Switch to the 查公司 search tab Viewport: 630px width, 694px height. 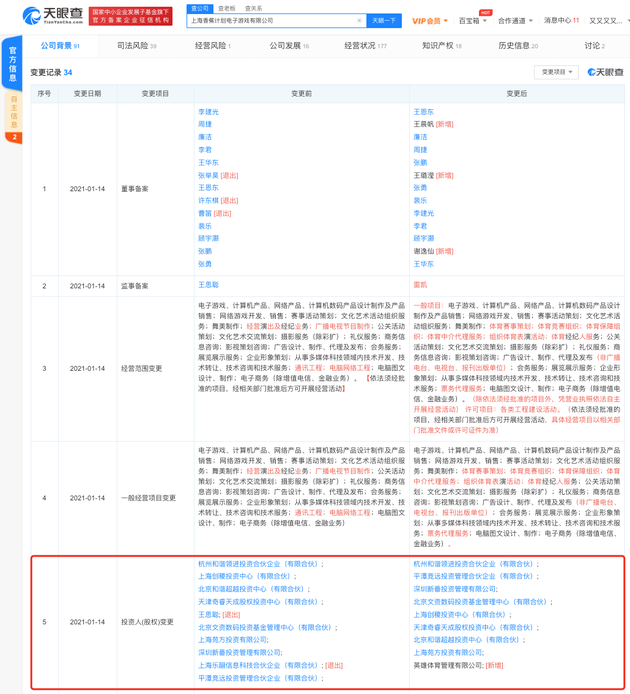(200, 8)
